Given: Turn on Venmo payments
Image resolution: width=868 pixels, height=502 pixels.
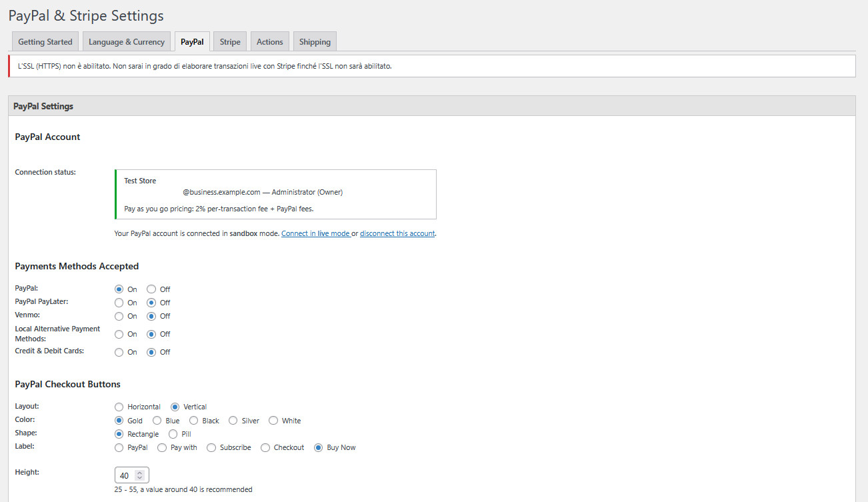Looking at the screenshot, I should point(119,316).
